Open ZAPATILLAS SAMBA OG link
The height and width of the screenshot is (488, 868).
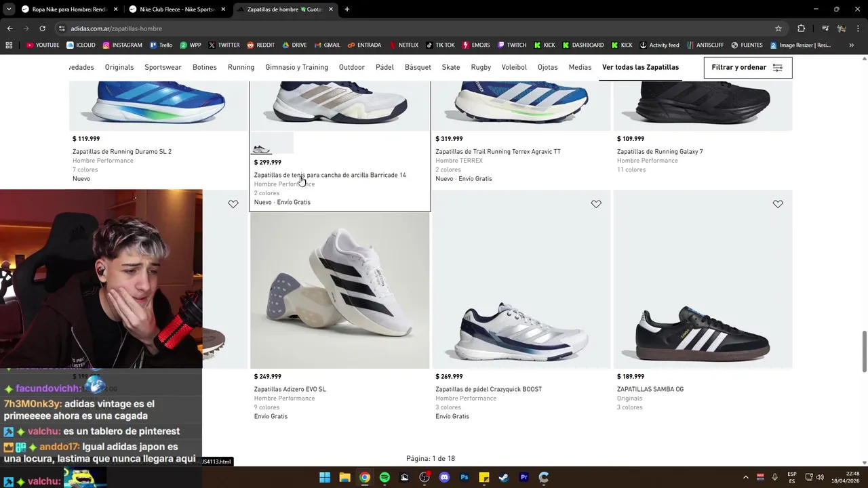pos(650,390)
